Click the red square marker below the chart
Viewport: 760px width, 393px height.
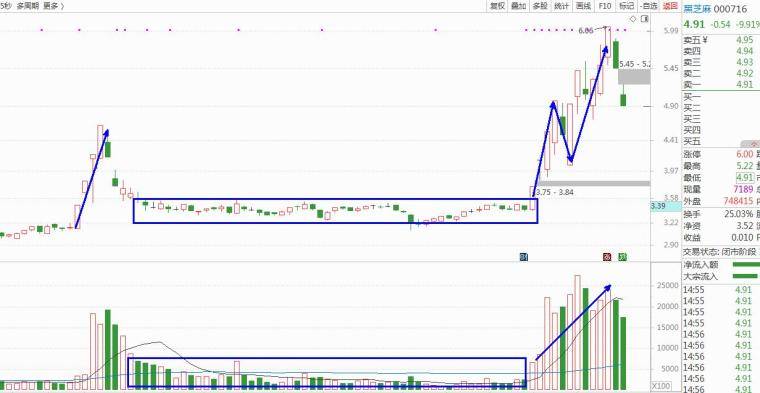point(607,257)
